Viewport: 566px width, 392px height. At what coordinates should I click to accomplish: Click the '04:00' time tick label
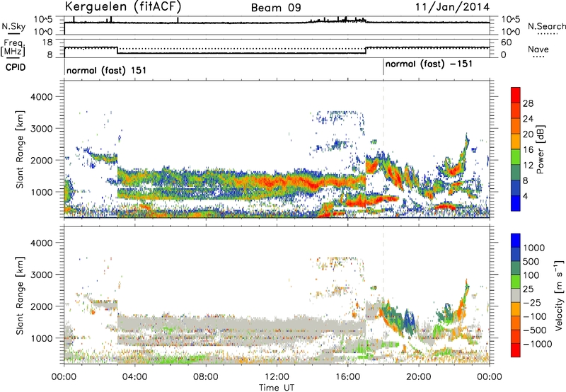click(134, 377)
